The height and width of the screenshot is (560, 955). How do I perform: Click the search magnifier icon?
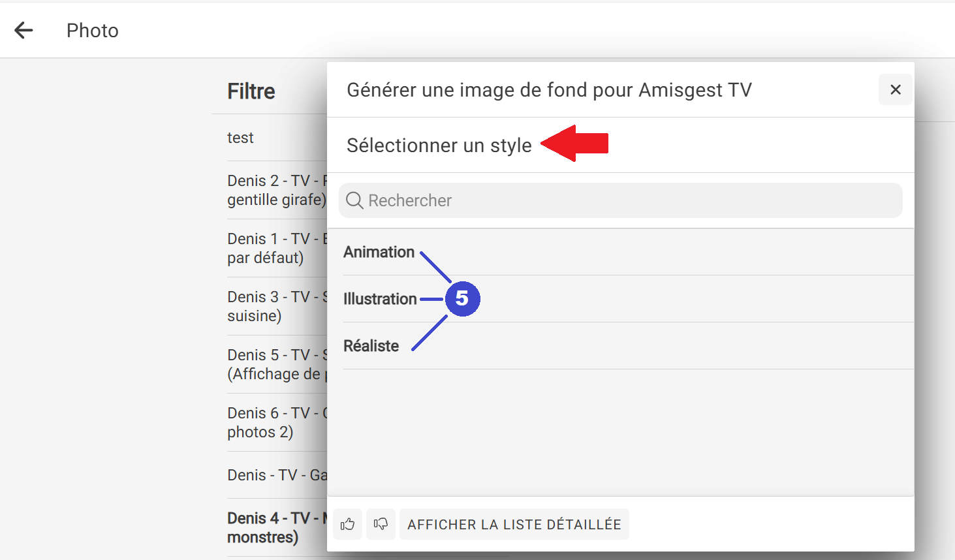tap(354, 200)
